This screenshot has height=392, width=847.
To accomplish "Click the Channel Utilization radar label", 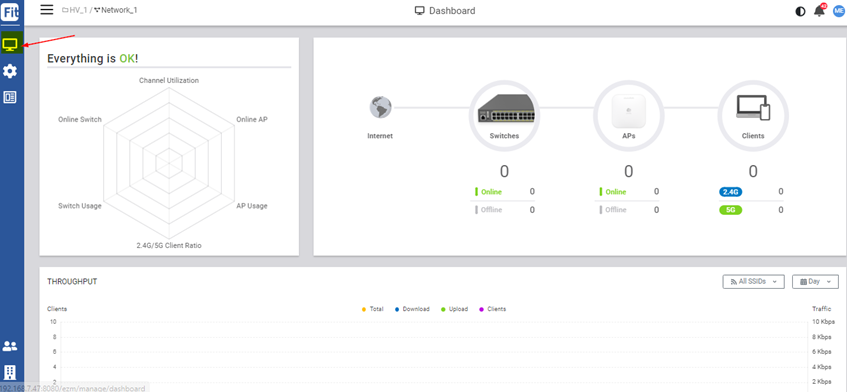I will tap(169, 80).
